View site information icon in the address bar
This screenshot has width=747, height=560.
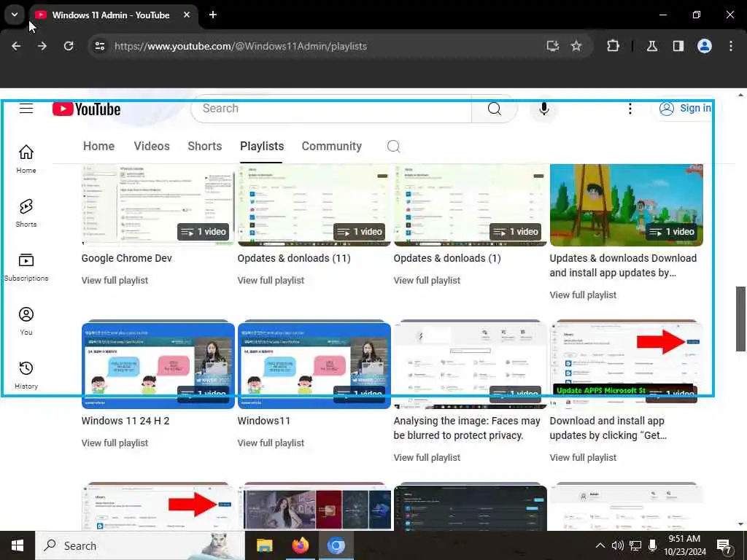tap(99, 46)
